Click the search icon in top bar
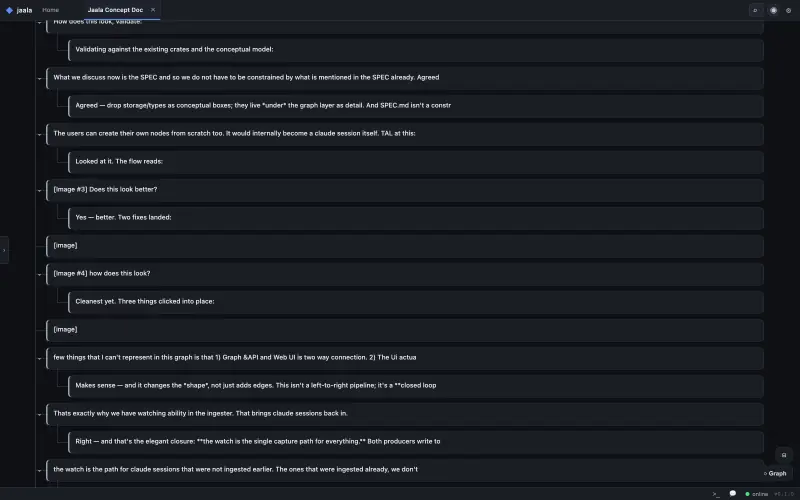Viewport: 800px width, 500px height. (756, 10)
